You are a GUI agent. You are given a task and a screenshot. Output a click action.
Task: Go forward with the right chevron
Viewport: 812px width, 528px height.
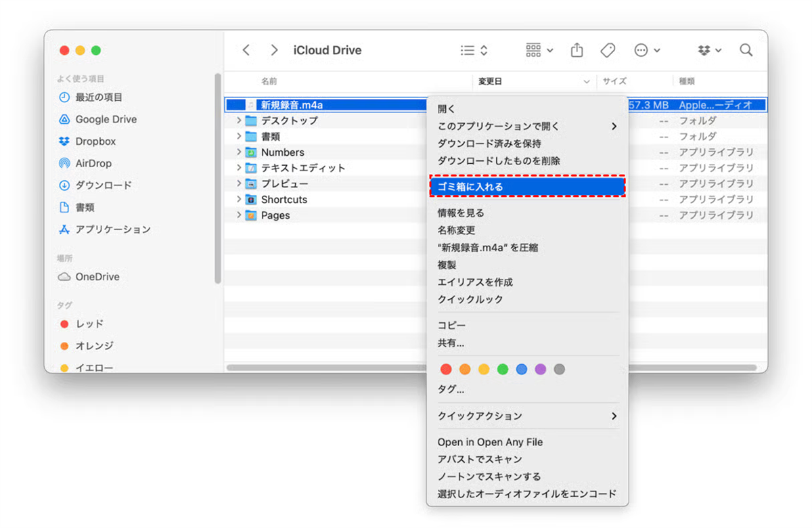click(x=274, y=50)
